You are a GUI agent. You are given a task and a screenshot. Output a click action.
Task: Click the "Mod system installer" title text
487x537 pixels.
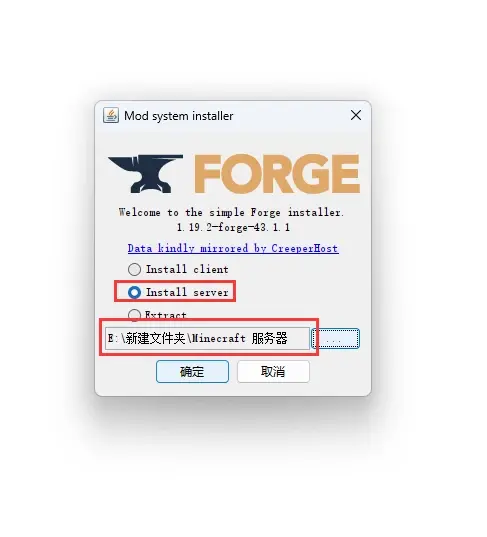point(178,116)
